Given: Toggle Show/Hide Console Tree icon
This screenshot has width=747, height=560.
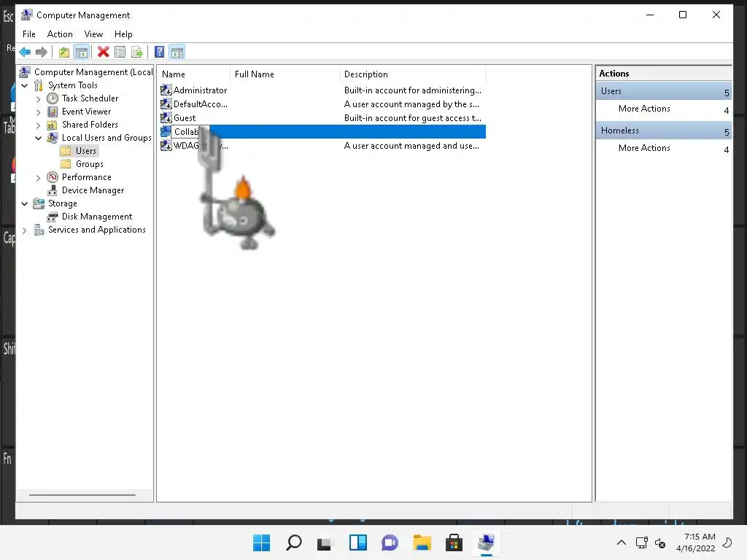Looking at the screenshot, I should click(82, 52).
